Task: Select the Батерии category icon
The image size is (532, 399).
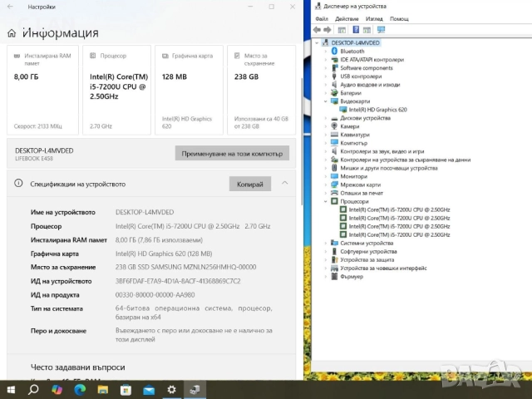Action: click(x=334, y=92)
